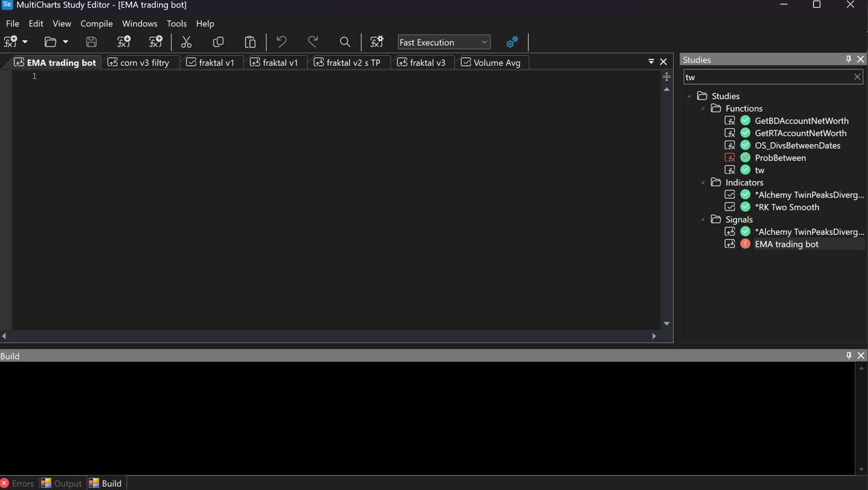
Task: Collapse the Indicators folder
Action: pyautogui.click(x=703, y=182)
